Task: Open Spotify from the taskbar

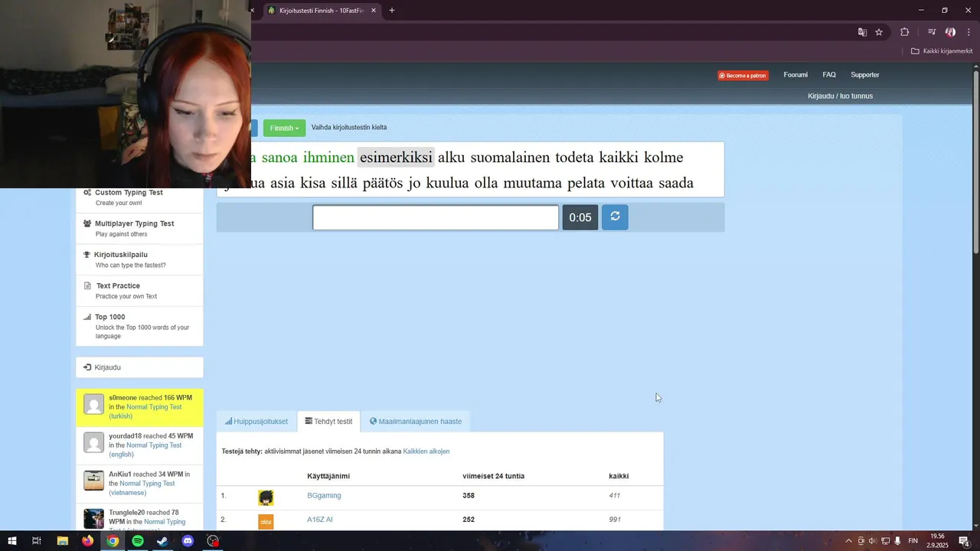Action: 138,541
